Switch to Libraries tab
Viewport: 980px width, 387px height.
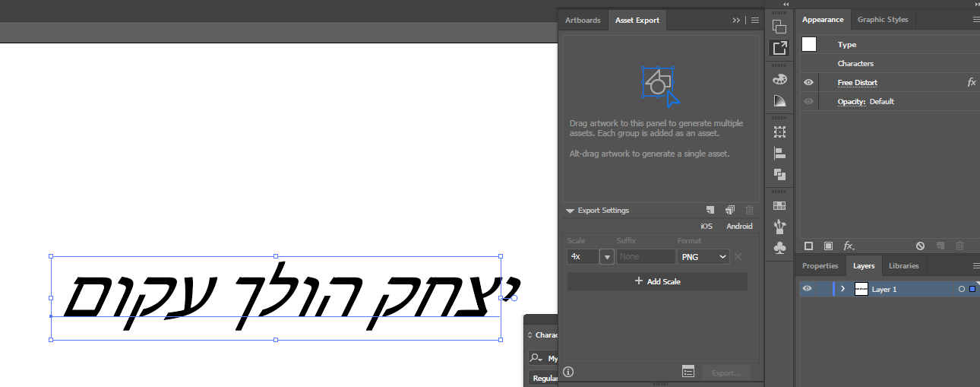click(903, 266)
